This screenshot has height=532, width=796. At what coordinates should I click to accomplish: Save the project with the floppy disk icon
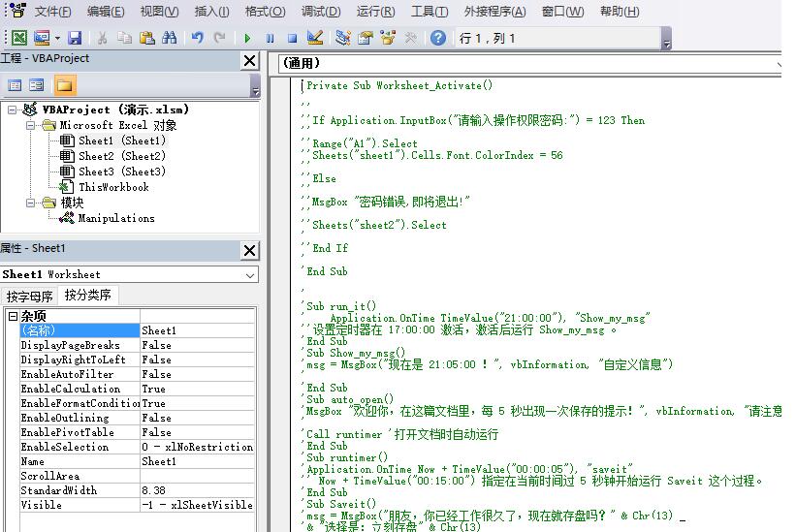coord(74,38)
